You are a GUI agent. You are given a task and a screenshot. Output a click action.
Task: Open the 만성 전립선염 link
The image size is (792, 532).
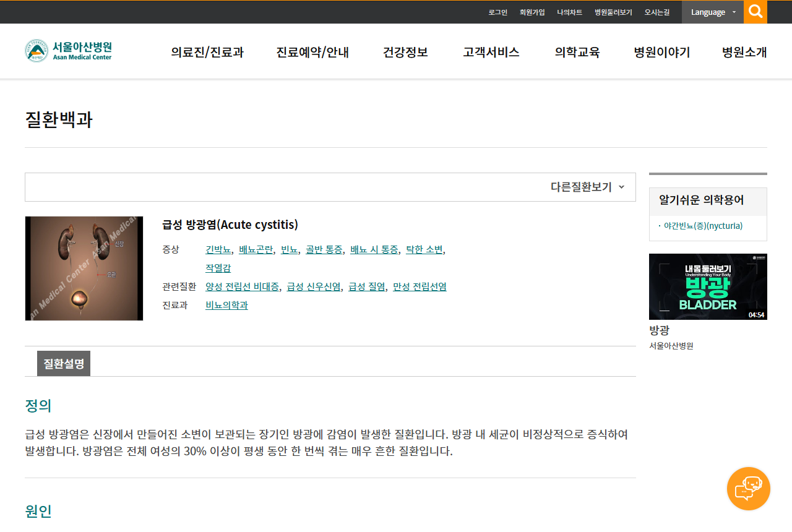[x=420, y=287]
